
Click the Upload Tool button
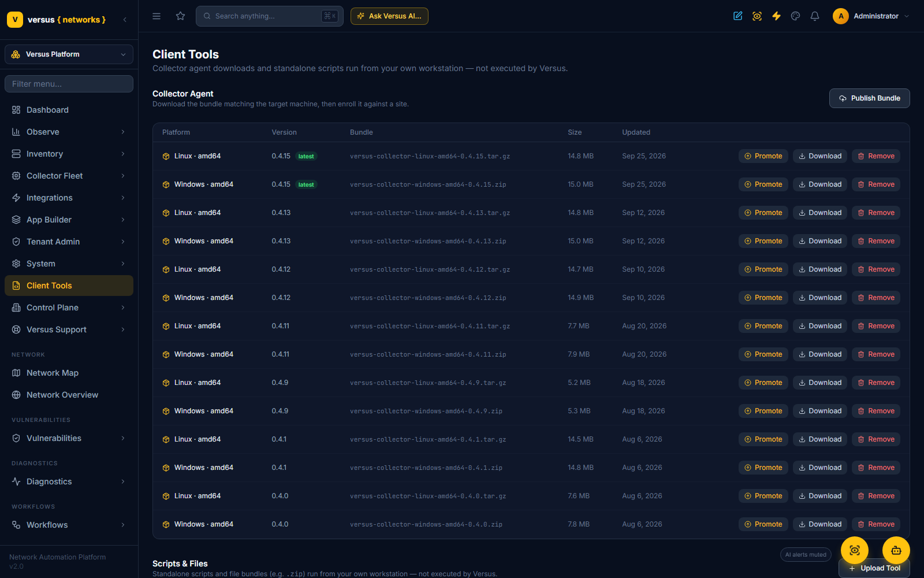click(x=874, y=568)
